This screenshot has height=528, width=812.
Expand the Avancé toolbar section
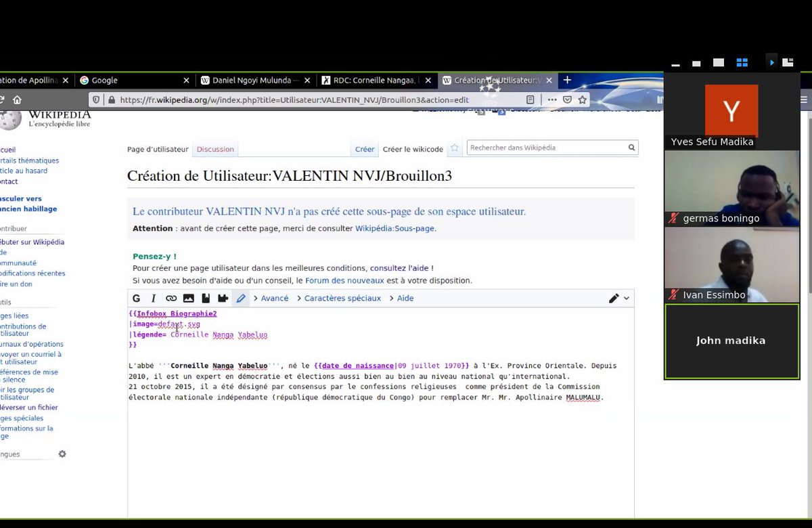pos(274,298)
